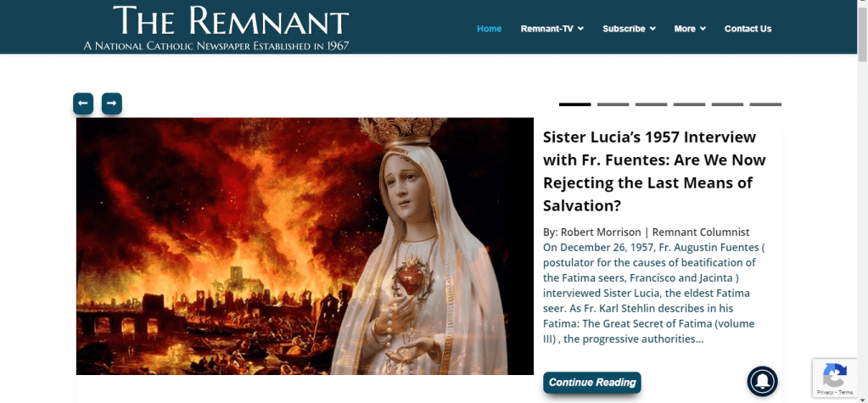Select the last slide indicator bar
868x403 pixels.
tap(765, 104)
